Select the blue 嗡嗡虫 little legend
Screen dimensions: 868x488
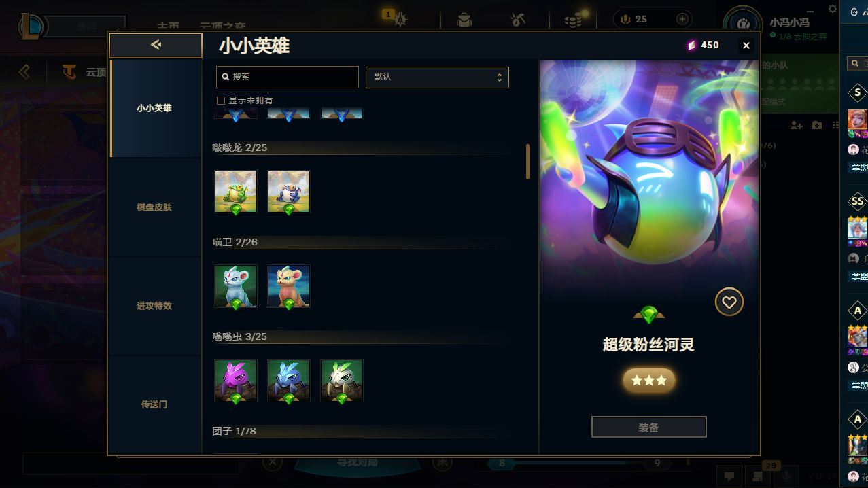(x=289, y=381)
